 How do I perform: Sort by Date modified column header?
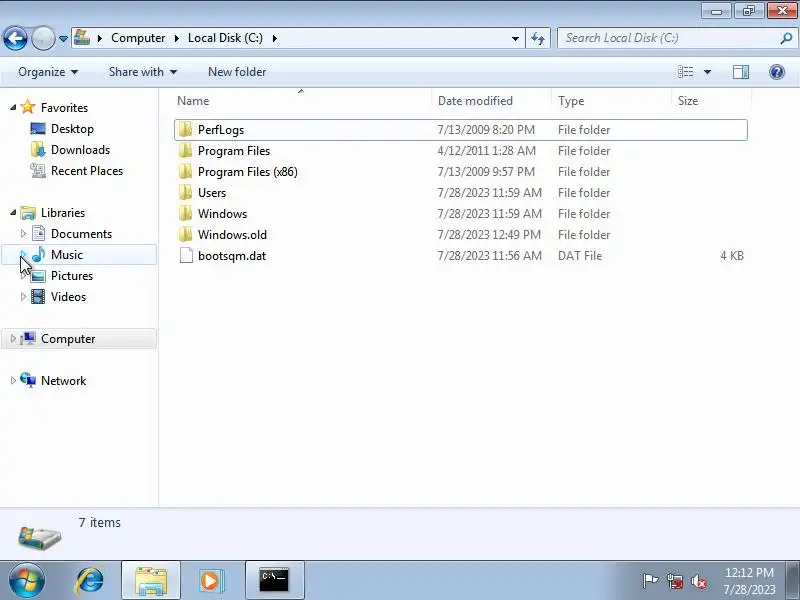[x=492, y=101]
